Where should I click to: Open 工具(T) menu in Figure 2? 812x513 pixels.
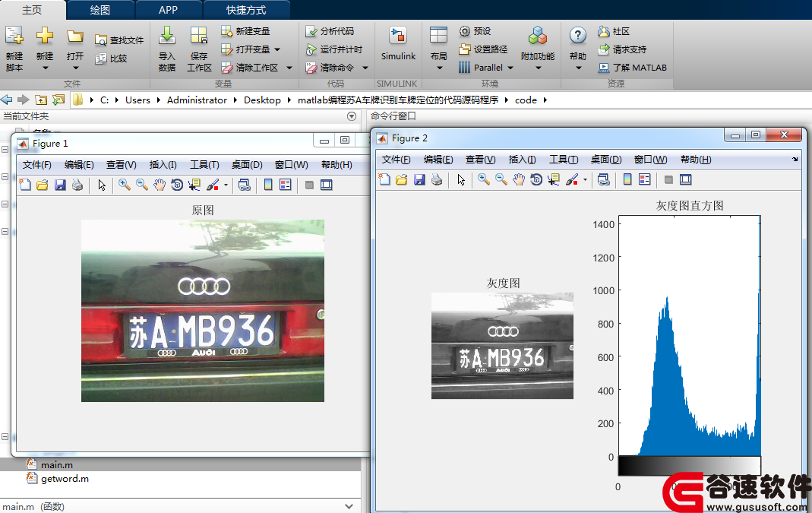click(x=564, y=160)
